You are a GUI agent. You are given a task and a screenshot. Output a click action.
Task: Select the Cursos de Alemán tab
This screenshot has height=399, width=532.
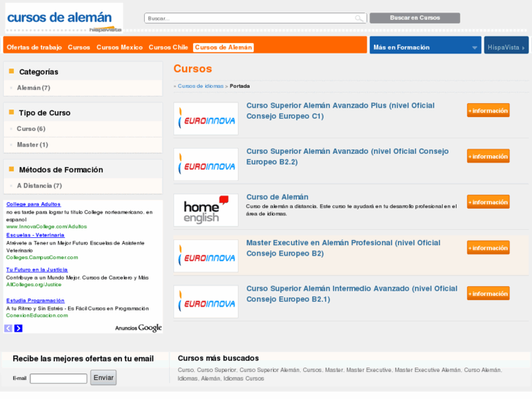pos(224,47)
